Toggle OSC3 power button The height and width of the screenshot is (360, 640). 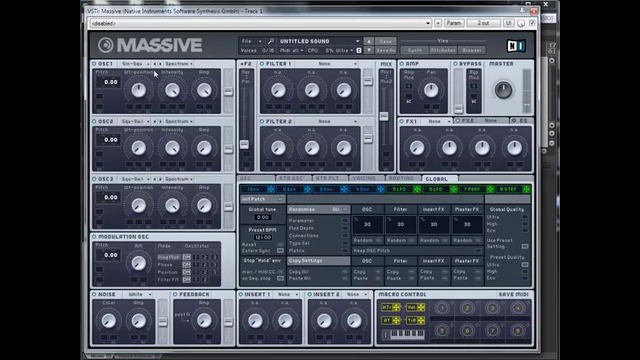[x=94, y=179]
